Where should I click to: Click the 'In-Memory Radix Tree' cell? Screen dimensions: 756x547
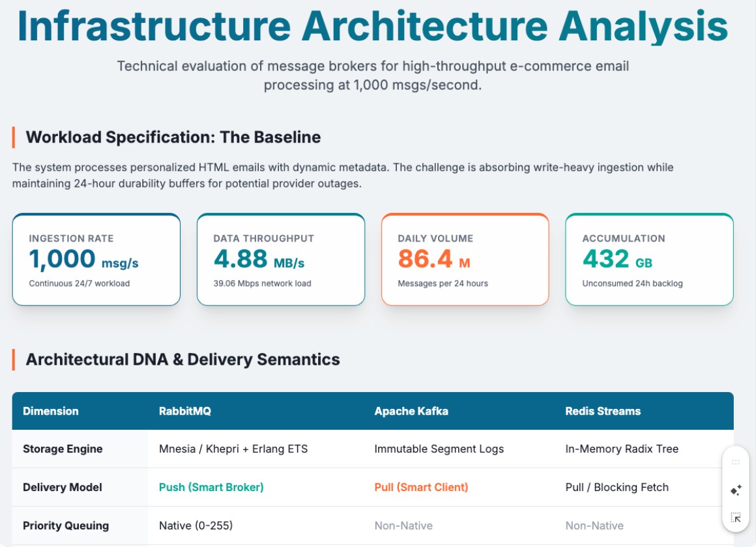[622, 449]
